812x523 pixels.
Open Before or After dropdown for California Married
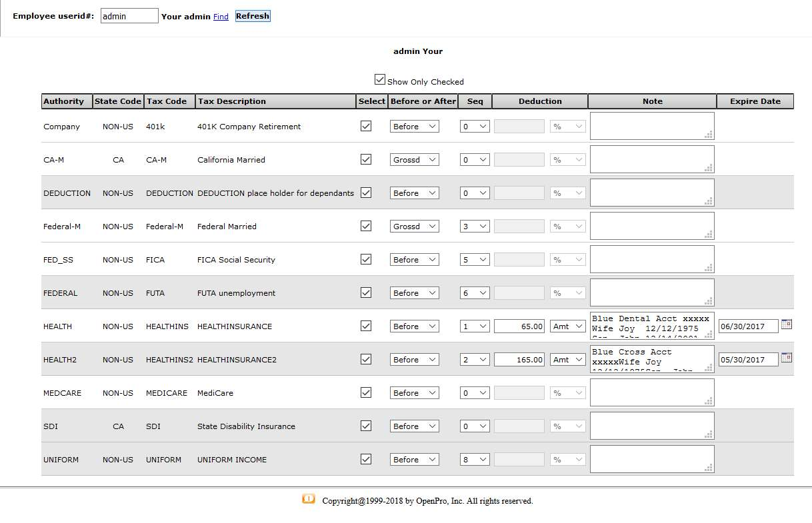(x=414, y=160)
